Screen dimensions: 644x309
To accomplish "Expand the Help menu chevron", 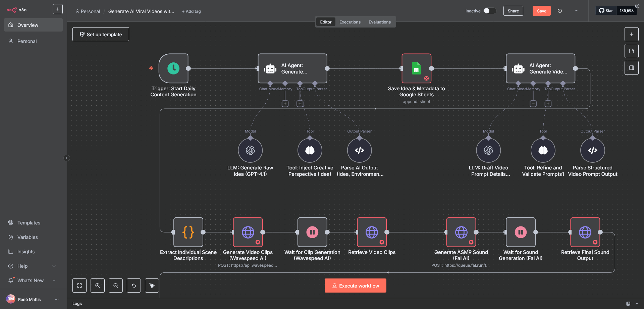I will tap(54, 266).
